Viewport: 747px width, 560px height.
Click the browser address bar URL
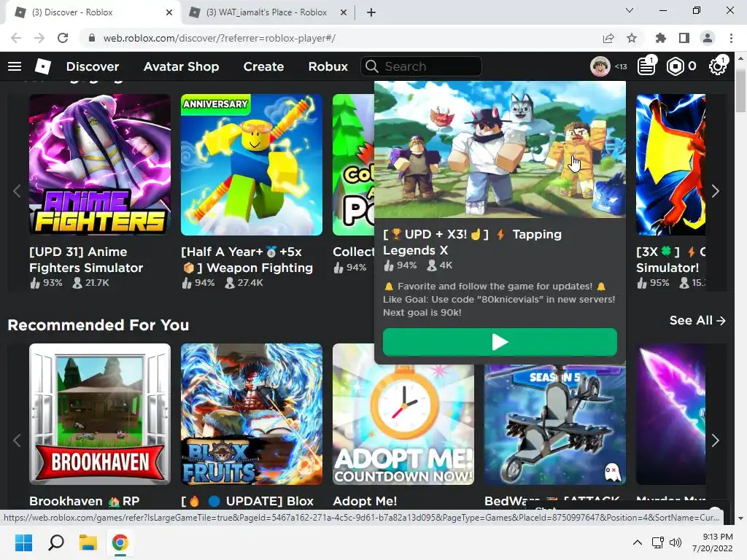(219, 38)
